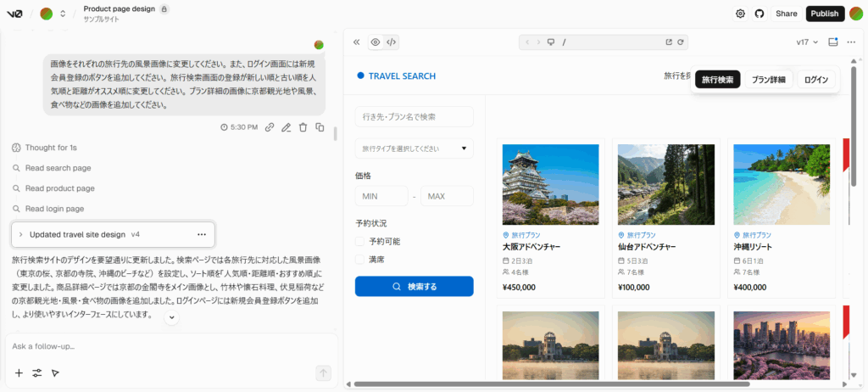Click the user avatar at top right
868x392 pixels.
click(856, 14)
